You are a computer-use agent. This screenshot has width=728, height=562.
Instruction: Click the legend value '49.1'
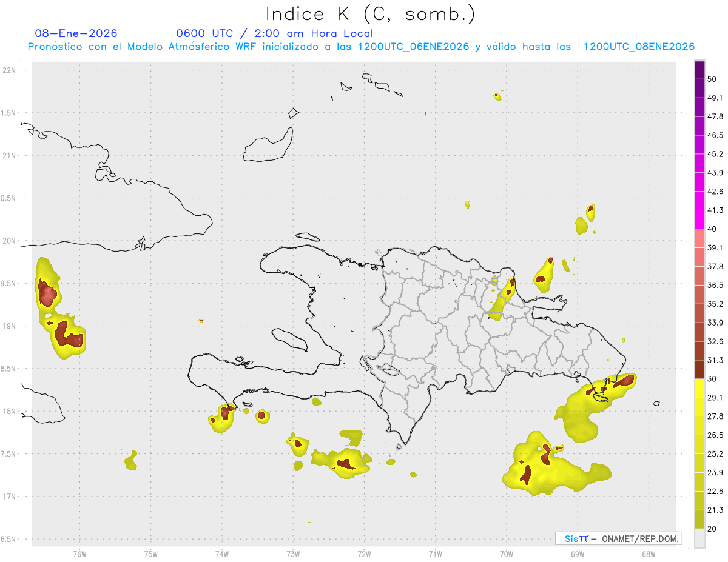tap(715, 98)
